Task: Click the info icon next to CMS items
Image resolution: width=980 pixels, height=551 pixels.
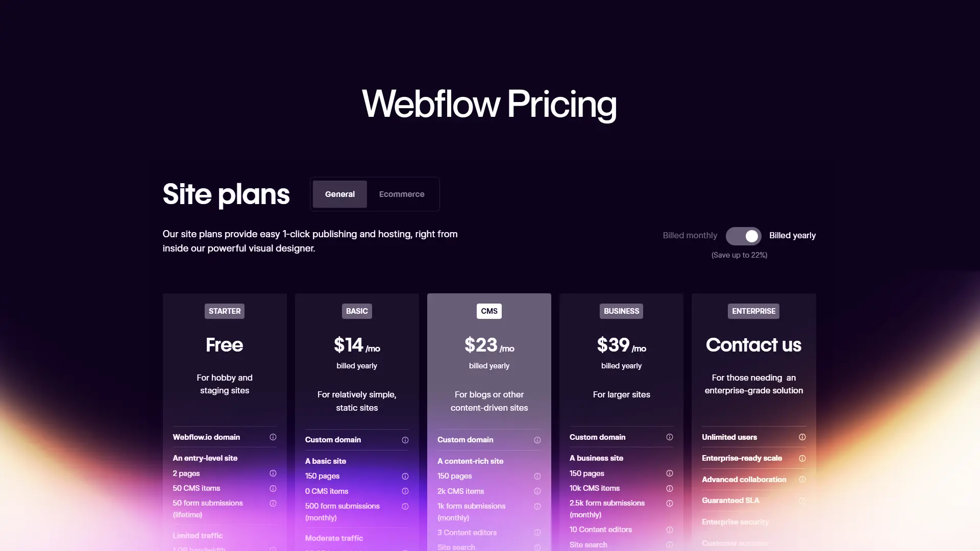Action: 536,491
